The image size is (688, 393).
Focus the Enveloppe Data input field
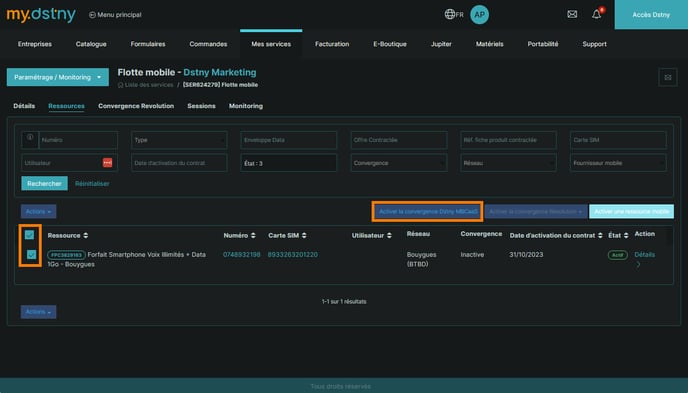[289, 140]
